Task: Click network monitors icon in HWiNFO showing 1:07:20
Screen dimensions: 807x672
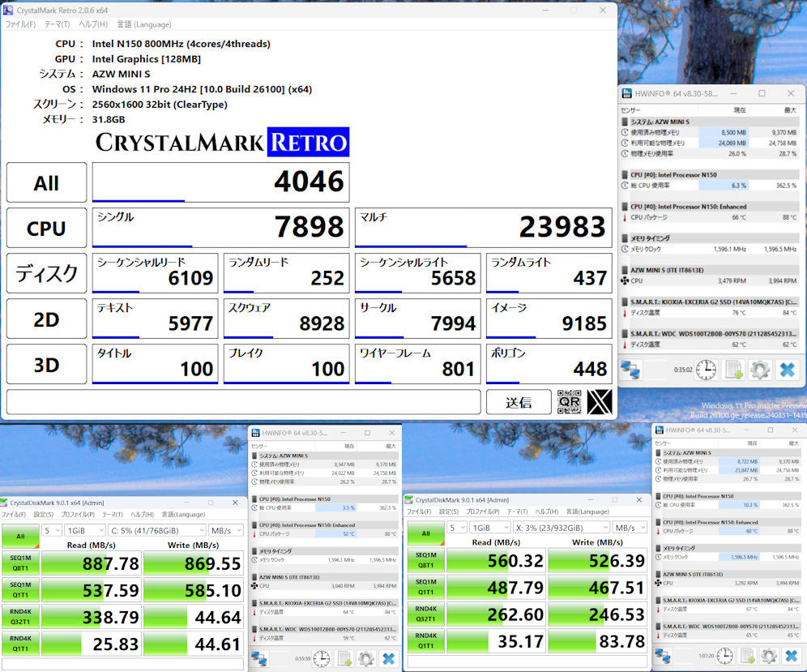Action: (663, 656)
